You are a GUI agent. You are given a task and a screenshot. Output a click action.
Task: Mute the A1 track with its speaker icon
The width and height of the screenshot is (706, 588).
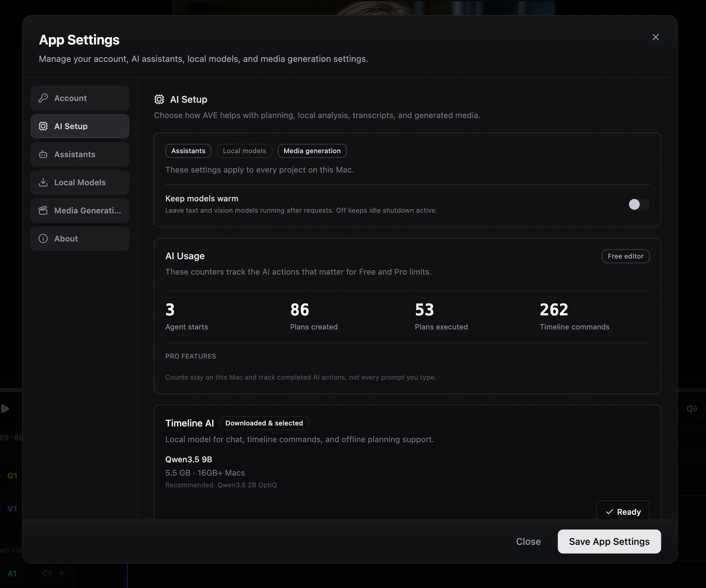47,574
